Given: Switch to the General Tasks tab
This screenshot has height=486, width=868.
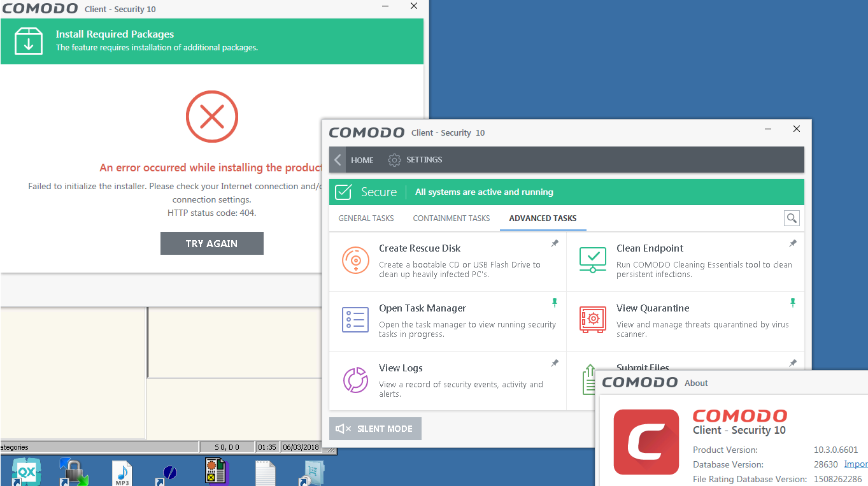Looking at the screenshot, I should pos(366,218).
